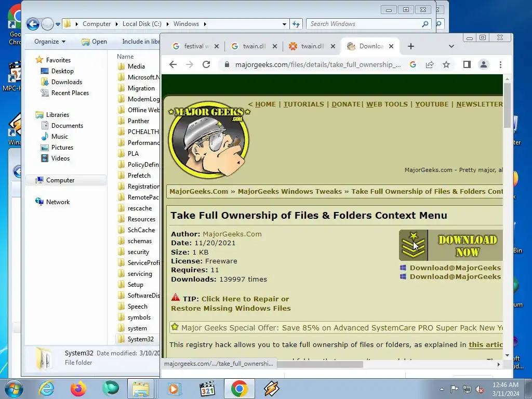Open the Organize menu in Explorer
The height and width of the screenshot is (399, 532).
pos(50,42)
